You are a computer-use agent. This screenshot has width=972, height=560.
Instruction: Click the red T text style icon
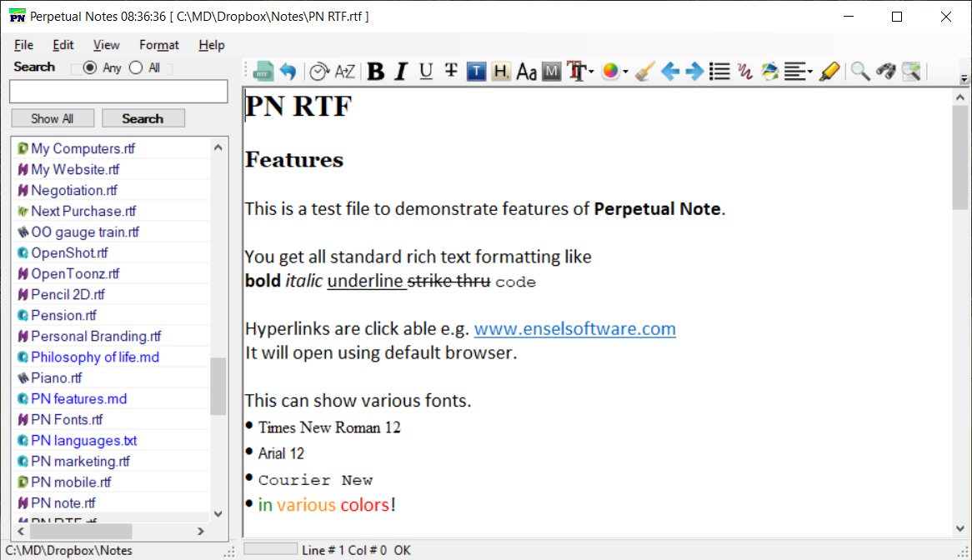click(577, 71)
